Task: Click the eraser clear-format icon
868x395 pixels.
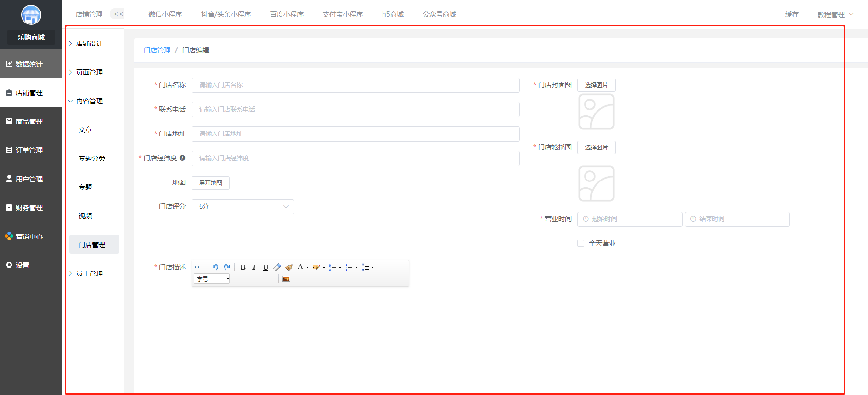Action: (x=277, y=267)
